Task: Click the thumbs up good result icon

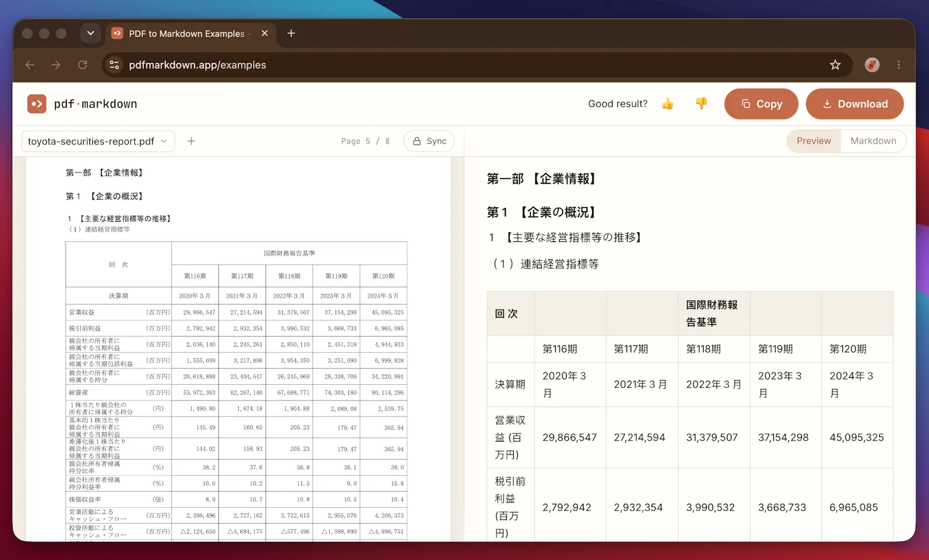Action: tap(668, 104)
